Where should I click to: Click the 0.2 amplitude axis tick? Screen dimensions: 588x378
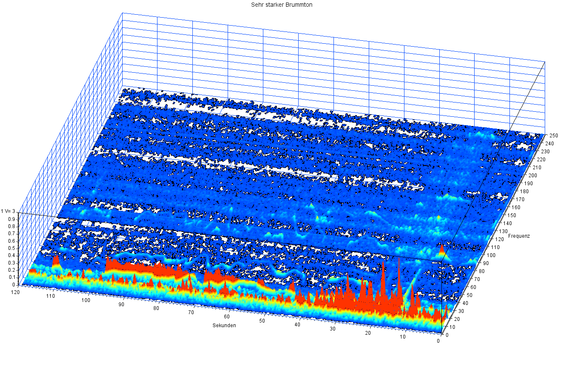coord(11,270)
